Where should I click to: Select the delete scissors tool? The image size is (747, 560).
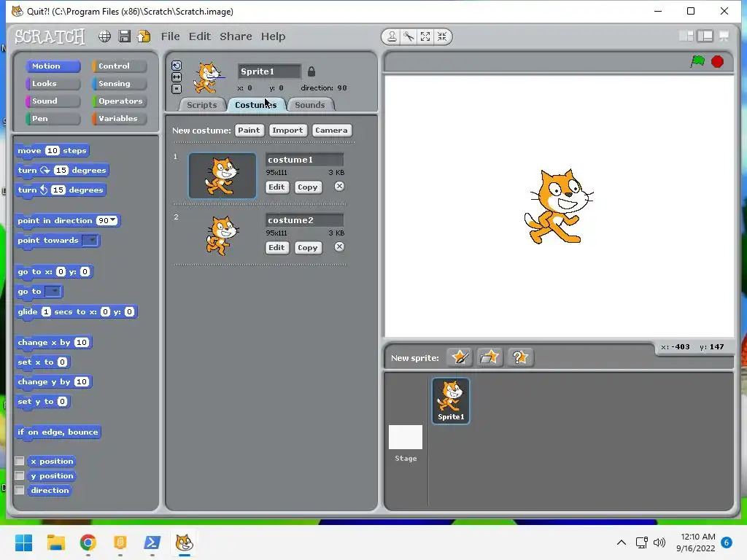409,36
